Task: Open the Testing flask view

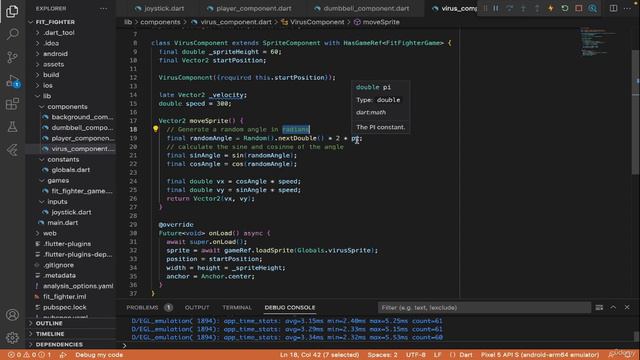Action: coord(12,127)
